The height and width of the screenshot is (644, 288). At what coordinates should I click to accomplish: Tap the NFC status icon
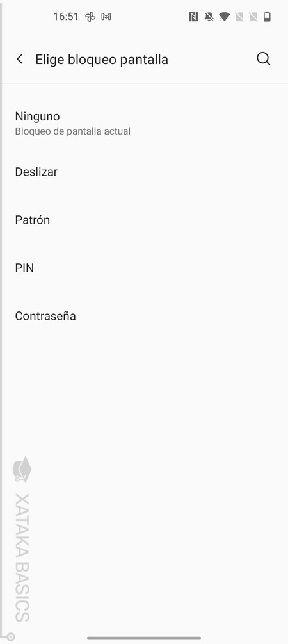click(194, 17)
